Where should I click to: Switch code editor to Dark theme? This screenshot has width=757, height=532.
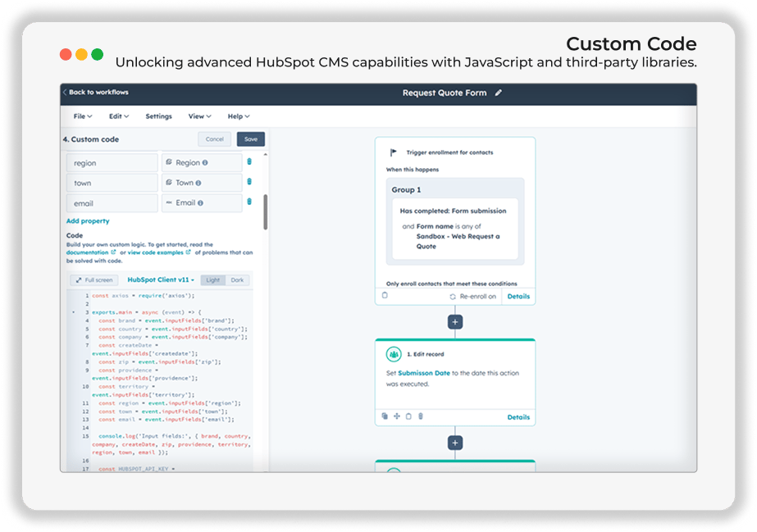click(x=237, y=280)
